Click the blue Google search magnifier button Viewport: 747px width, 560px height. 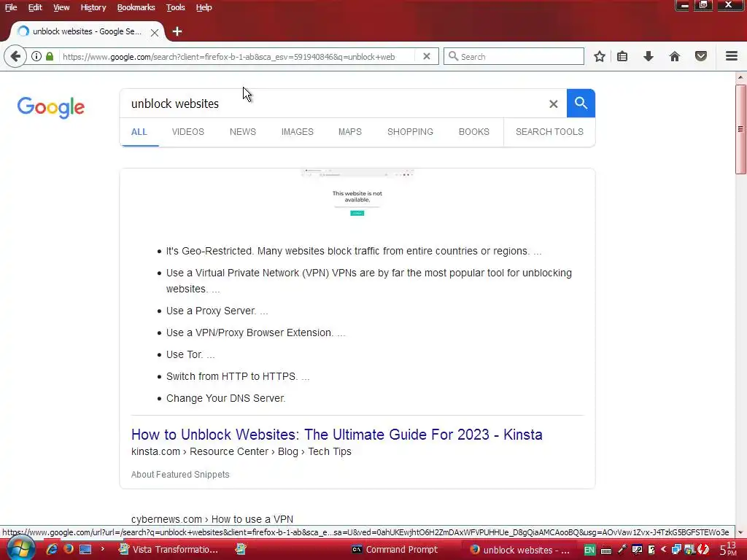(x=581, y=103)
